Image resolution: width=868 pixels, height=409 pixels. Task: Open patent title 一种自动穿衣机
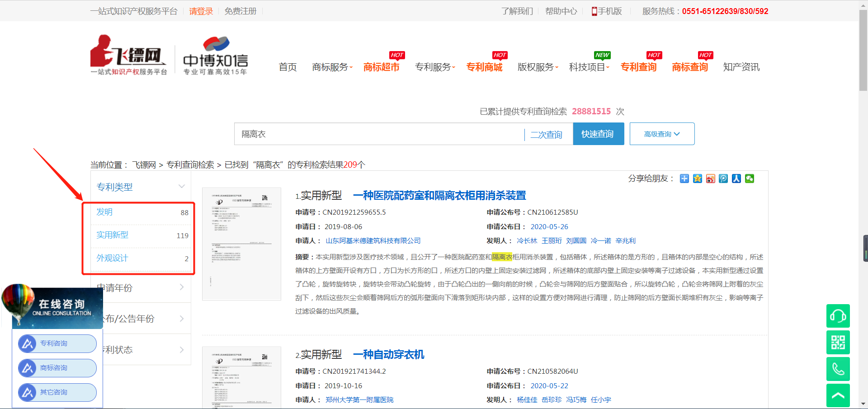388,354
